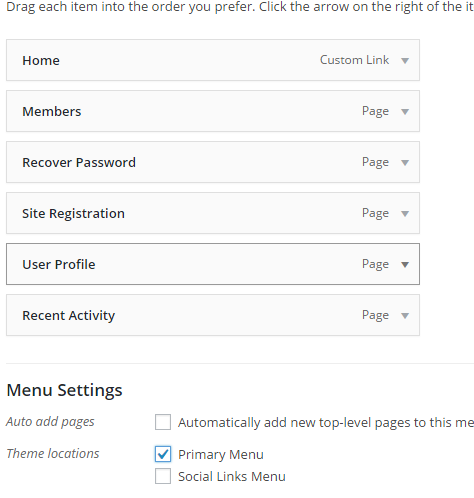
Task: Select the Home menu item bar
Action: [x=213, y=60]
